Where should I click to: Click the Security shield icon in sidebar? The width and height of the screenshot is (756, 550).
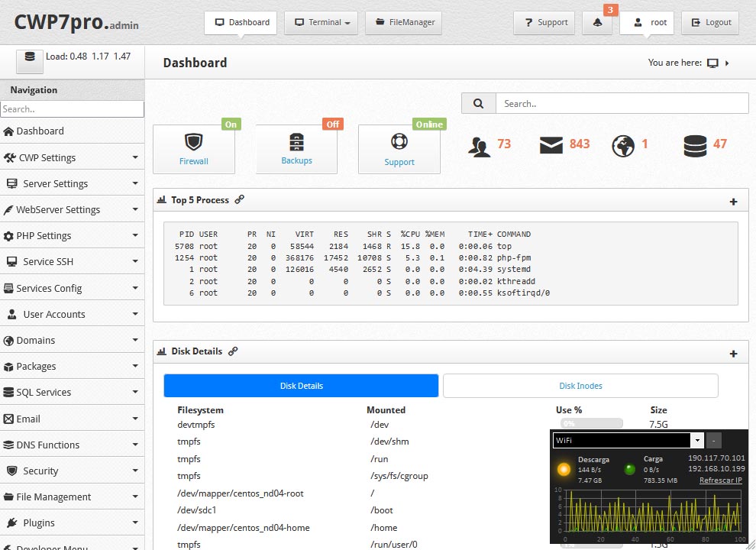(x=12, y=471)
